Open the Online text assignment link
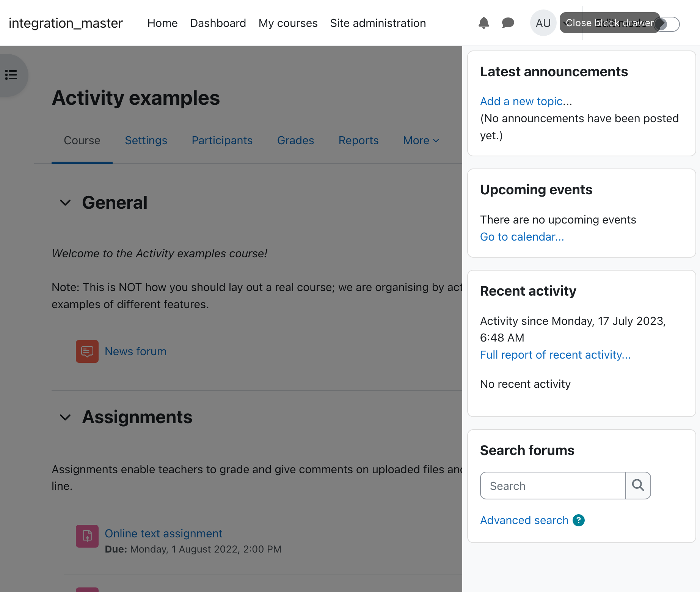The width and height of the screenshot is (700, 592). point(163,534)
